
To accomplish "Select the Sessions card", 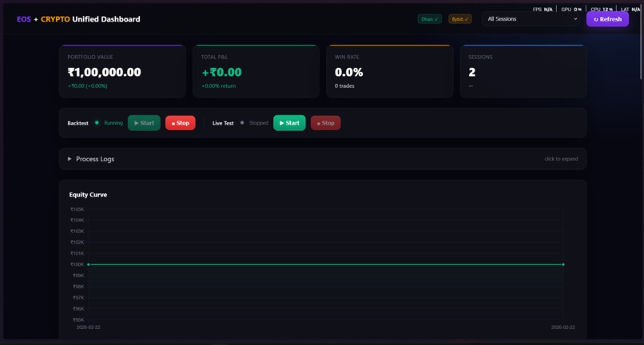I will pyautogui.click(x=523, y=71).
